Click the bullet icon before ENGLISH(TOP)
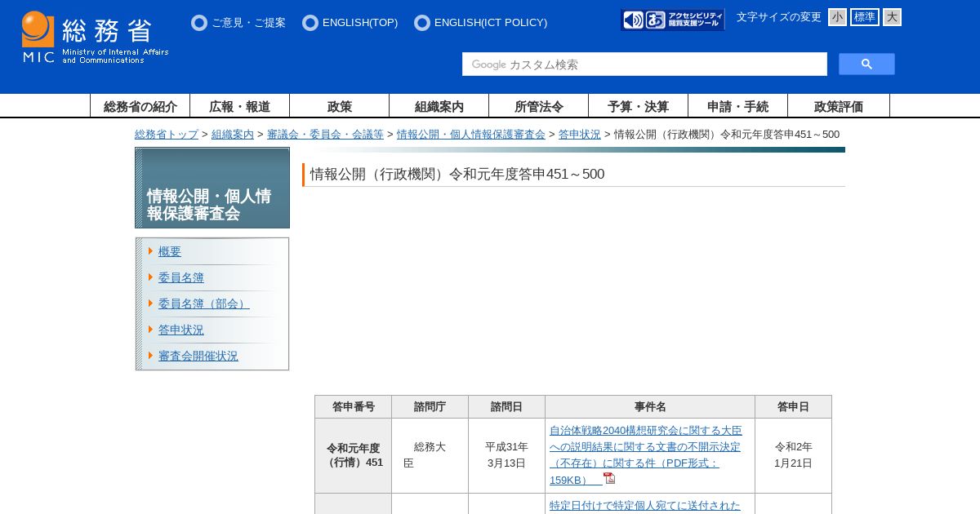 click(x=310, y=23)
